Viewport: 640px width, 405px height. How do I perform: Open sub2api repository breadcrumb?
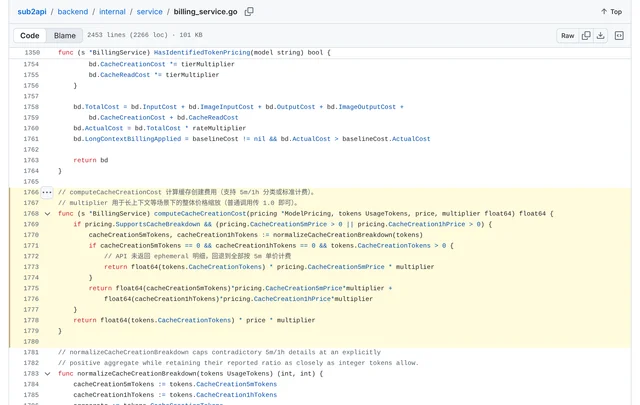click(x=32, y=12)
